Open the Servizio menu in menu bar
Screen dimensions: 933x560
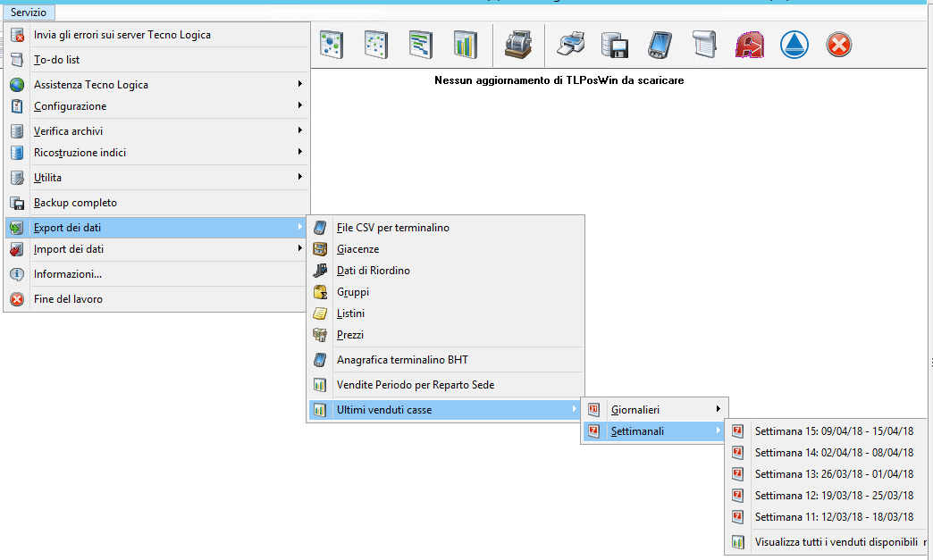click(29, 13)
